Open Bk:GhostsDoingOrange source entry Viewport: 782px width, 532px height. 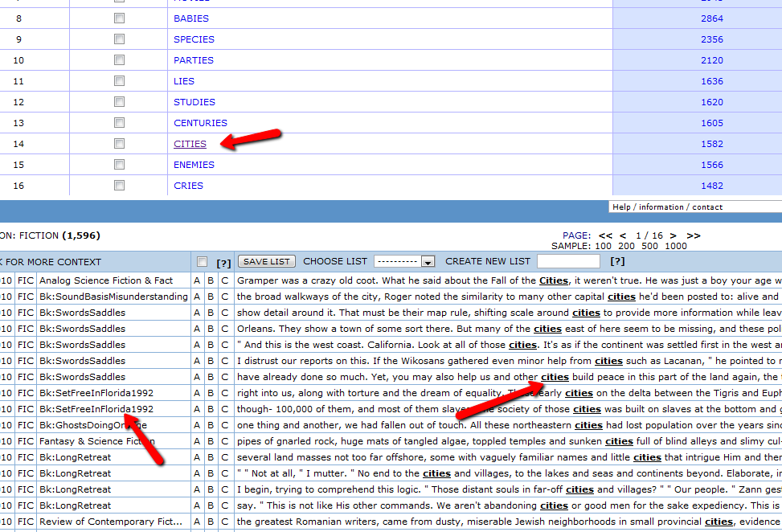pyautogui.click(x=93, y=425)
